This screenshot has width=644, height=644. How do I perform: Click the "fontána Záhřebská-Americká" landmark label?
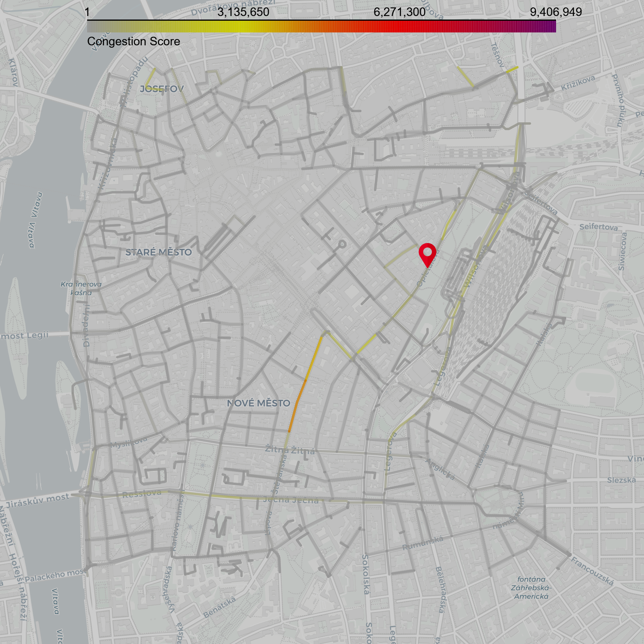pos(531,588)
